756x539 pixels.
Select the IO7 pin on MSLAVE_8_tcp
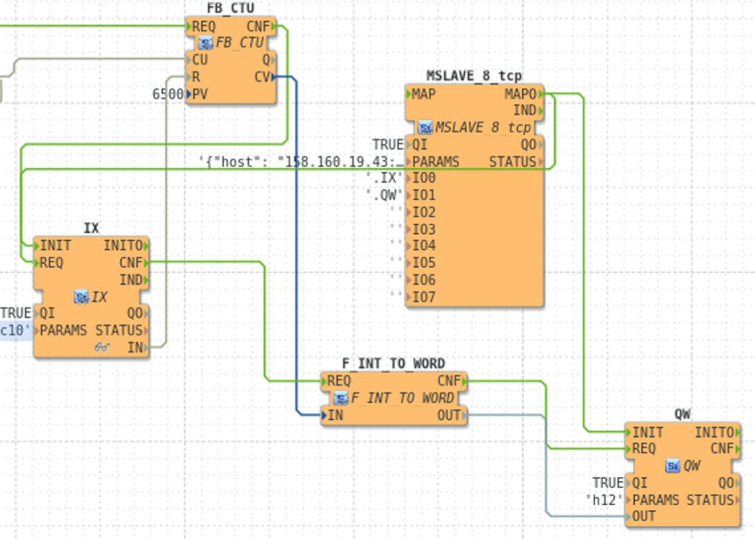[x=422, y=297]
